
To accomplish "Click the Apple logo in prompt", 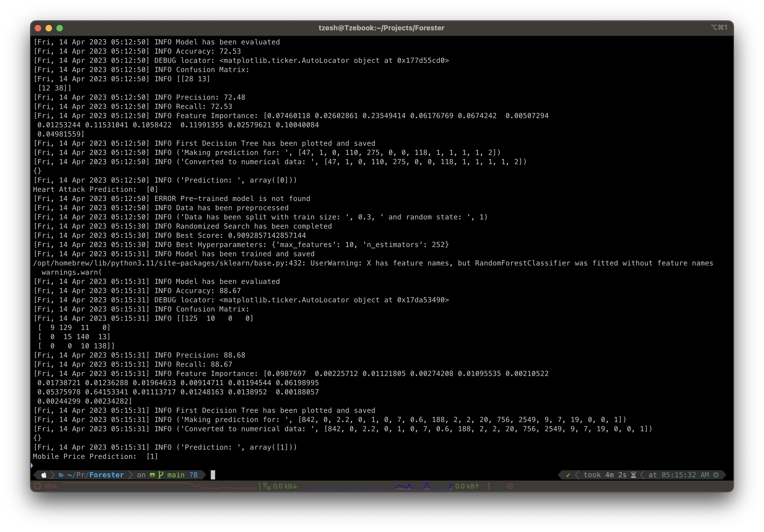I will coord(44,475).
